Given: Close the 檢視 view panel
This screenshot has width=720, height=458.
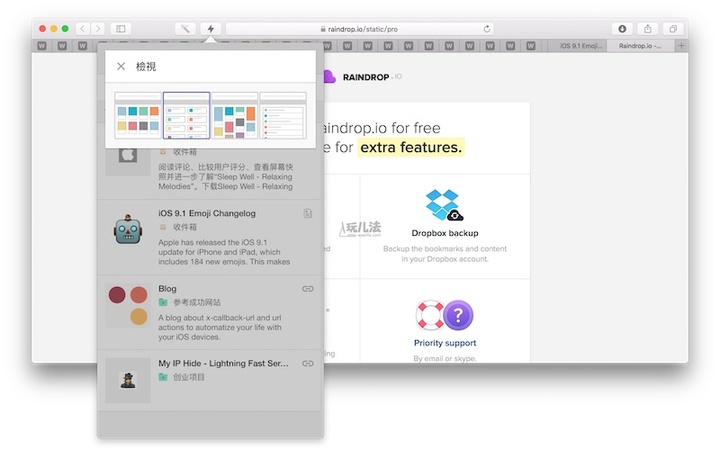Looking at the screenshot, I should pyautogui.click(x=121, y=66).
